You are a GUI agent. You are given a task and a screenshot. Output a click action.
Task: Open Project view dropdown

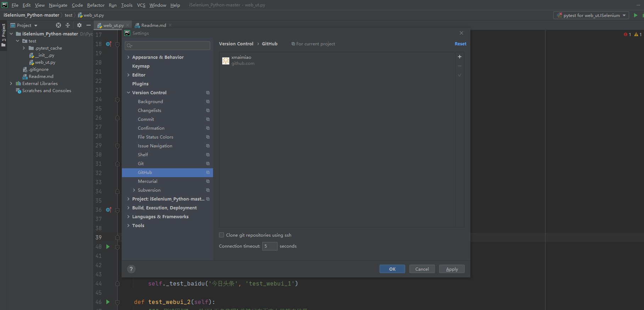click(24, 25)
